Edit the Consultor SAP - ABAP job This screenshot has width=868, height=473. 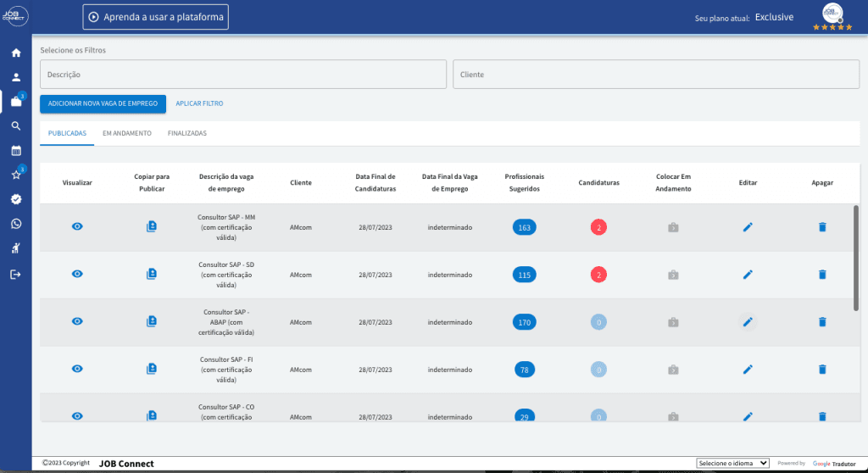[748, 322]
